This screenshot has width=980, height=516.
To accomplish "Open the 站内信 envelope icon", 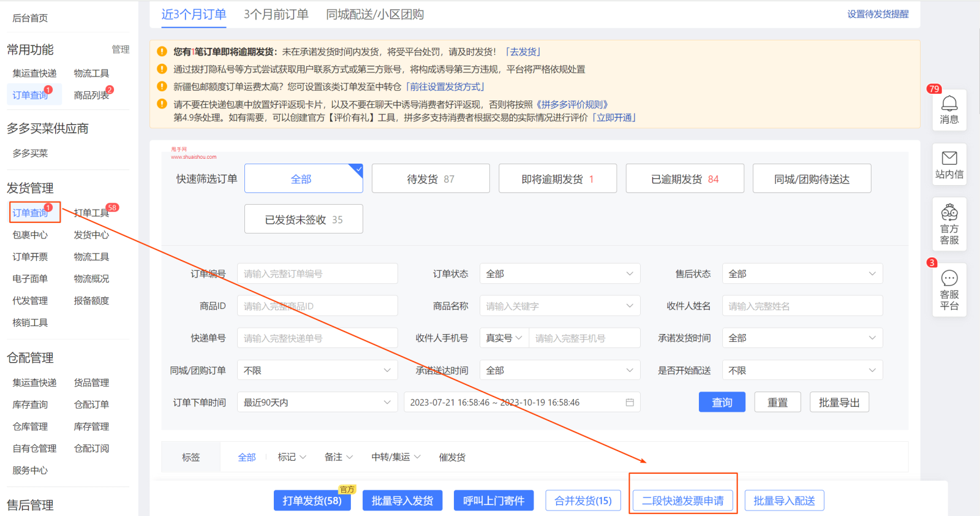I will 949,157.
